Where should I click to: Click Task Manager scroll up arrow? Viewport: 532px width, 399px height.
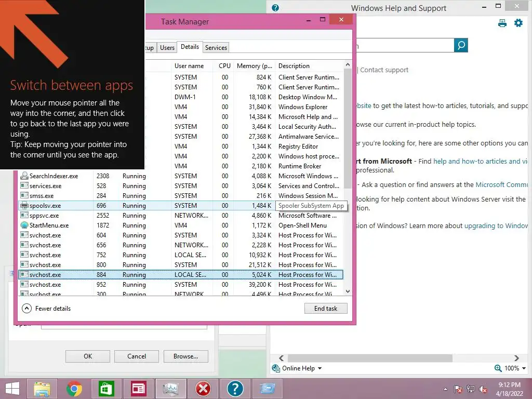348,64
